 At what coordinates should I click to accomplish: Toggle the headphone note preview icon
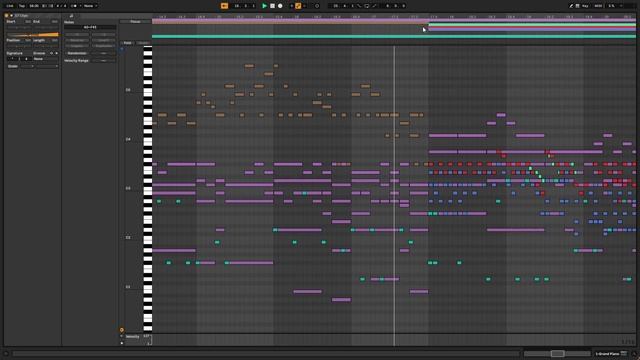pos(122,49)
